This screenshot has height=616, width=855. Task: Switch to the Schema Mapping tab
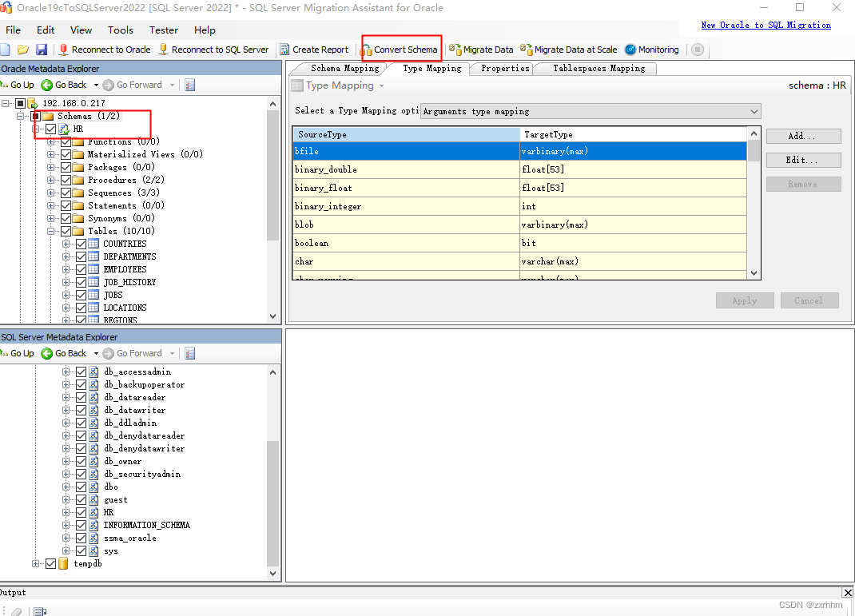click(x=344, y=68)
